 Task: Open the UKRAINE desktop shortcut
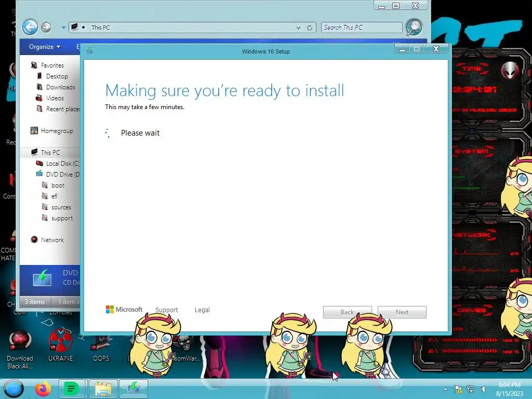pyautogui.click(x=60, y=345)
